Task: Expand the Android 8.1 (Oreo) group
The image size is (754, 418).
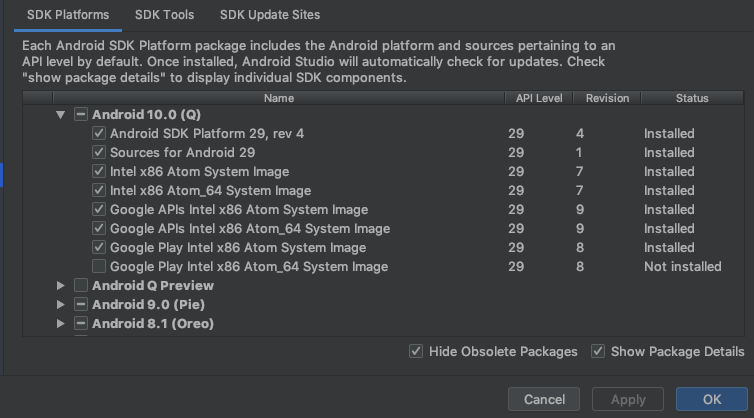Action: (61, 324)
